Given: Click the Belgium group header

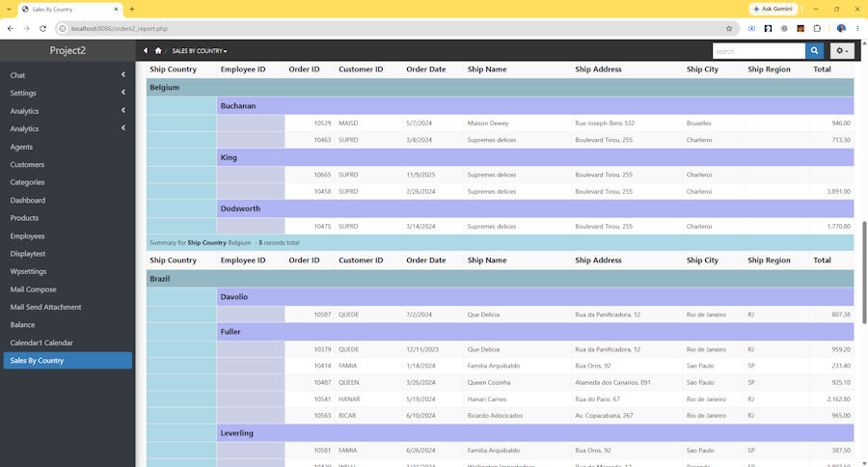Looking at the screenshot, I should [x=500, y=88].
